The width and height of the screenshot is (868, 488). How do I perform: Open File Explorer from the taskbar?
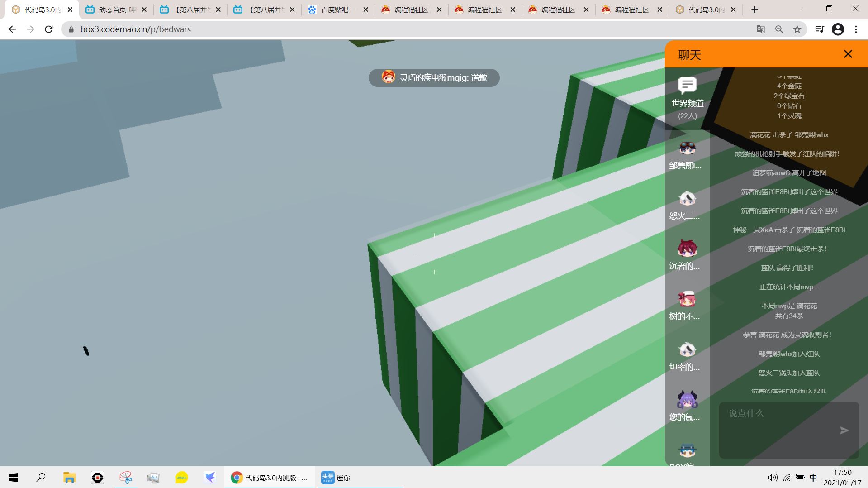coord(69,478)
